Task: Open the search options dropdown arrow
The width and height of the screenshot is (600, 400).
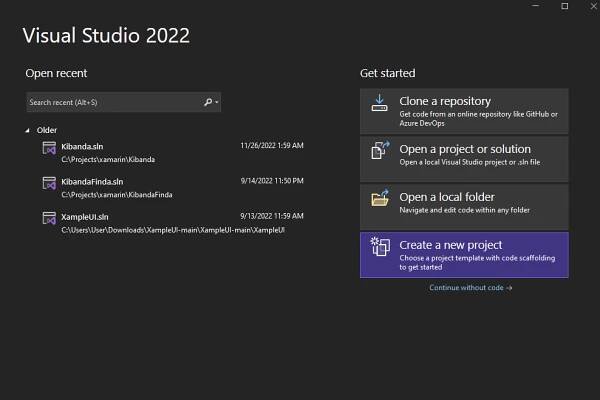Action: [x=217, y=102]
